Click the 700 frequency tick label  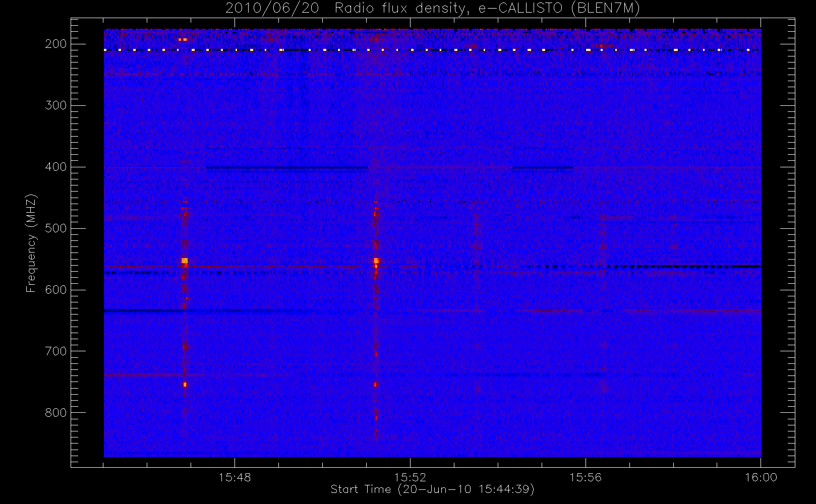55,351
